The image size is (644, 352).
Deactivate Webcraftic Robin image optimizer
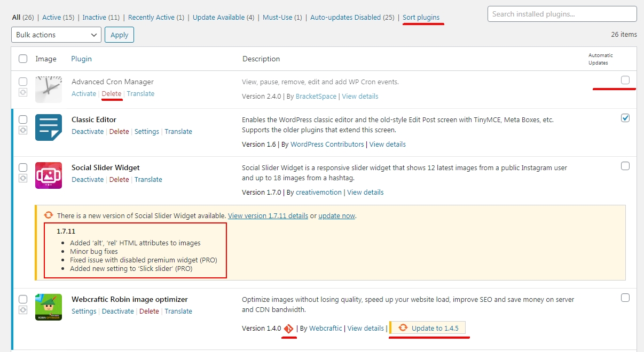pyautogui.click(x=118, y=311)
